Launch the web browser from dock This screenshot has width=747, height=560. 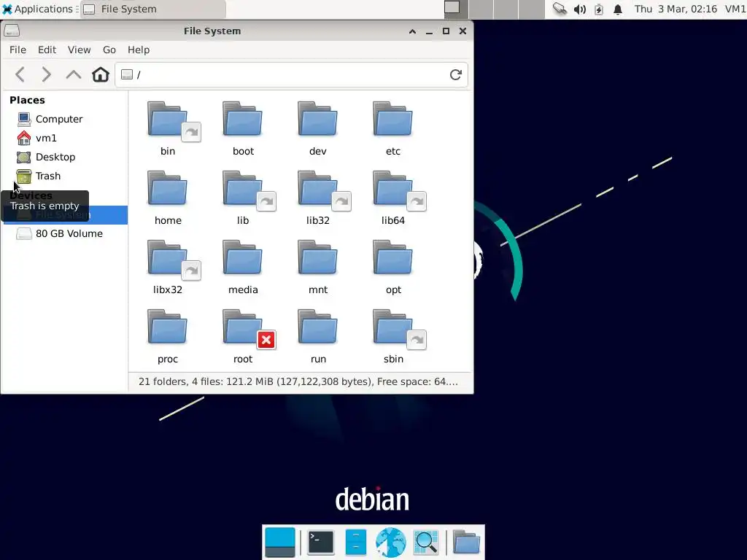pos(391,542)
